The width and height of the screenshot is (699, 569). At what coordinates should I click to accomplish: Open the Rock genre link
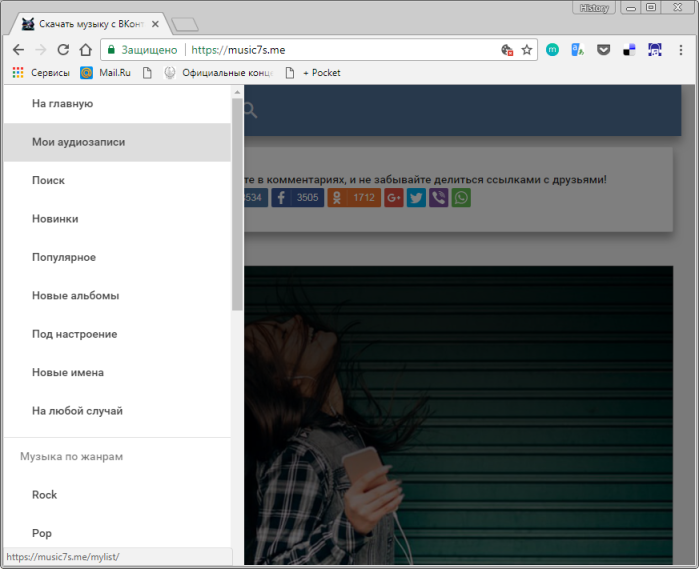coord(117,495)
